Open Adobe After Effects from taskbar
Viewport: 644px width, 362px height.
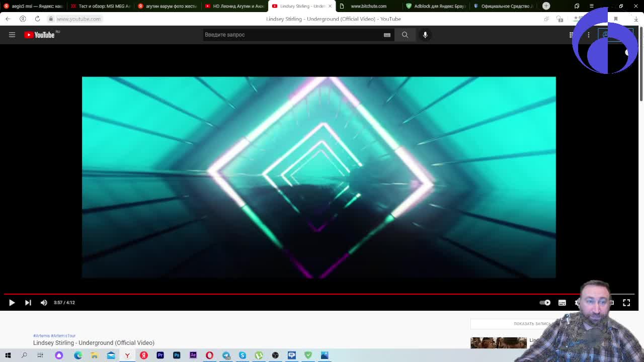[193, 355]
